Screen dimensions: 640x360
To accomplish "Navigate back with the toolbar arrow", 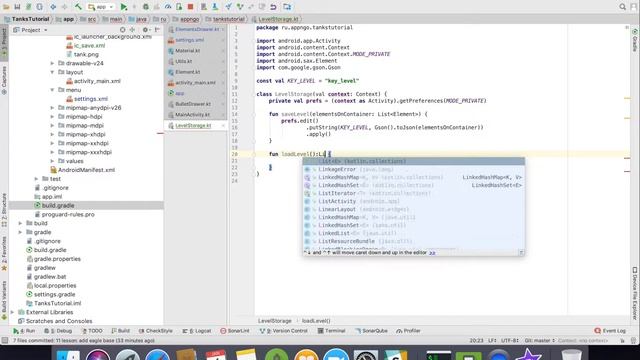I will pyautogui.click(x=53, y=7).
